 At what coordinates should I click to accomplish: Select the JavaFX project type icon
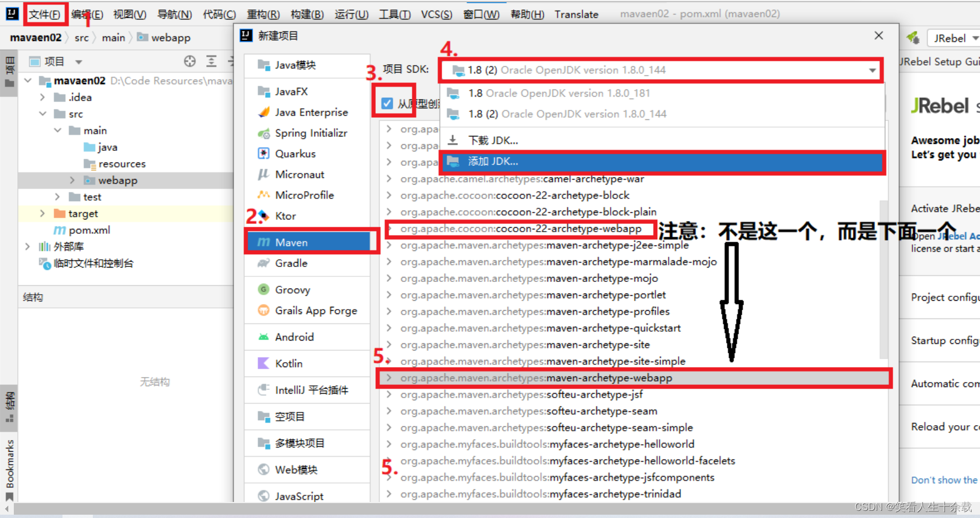pyautogui.click(x=264, y=91)
